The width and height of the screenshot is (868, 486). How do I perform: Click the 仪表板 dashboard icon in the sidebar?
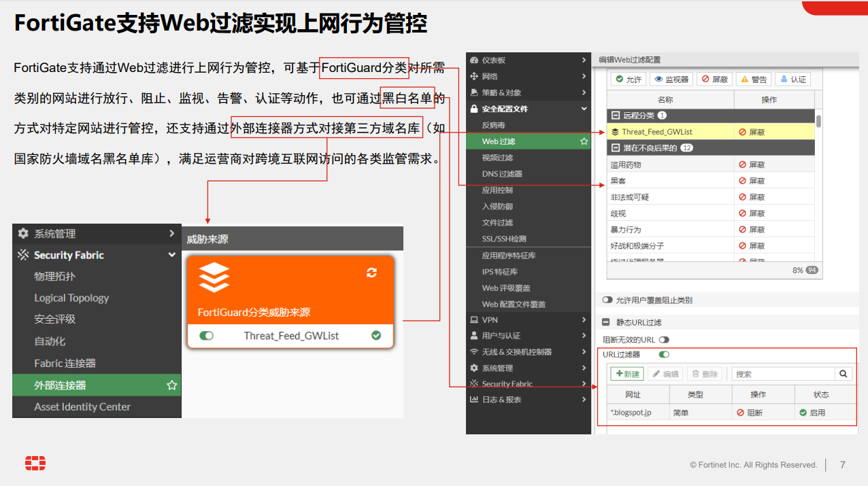(474, 60)
